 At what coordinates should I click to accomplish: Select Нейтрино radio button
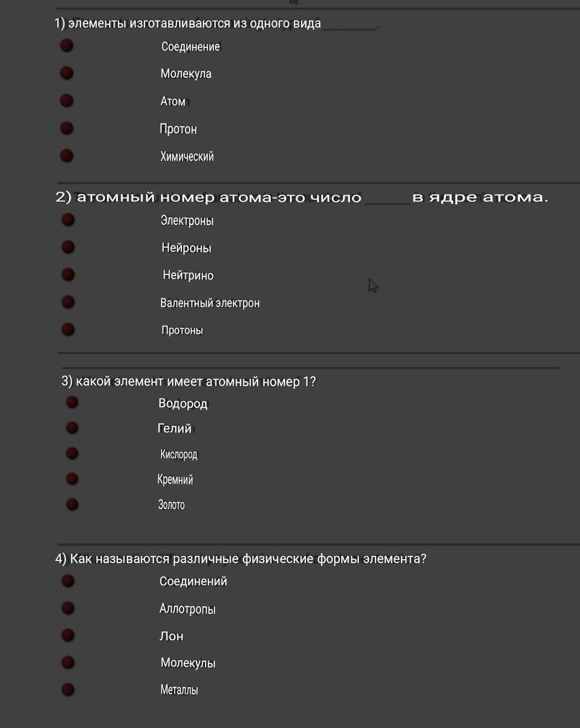tap(68, 274)
